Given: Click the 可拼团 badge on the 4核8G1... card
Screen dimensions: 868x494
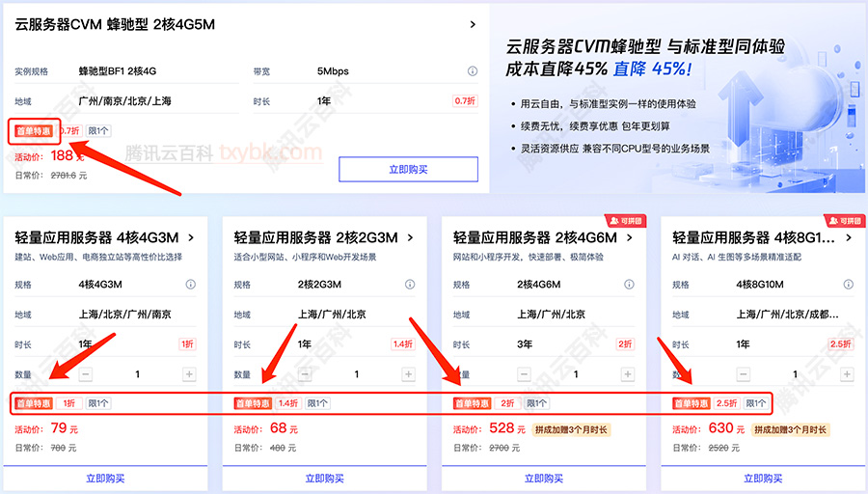Looking at the screenshot, I should point(845,221).
